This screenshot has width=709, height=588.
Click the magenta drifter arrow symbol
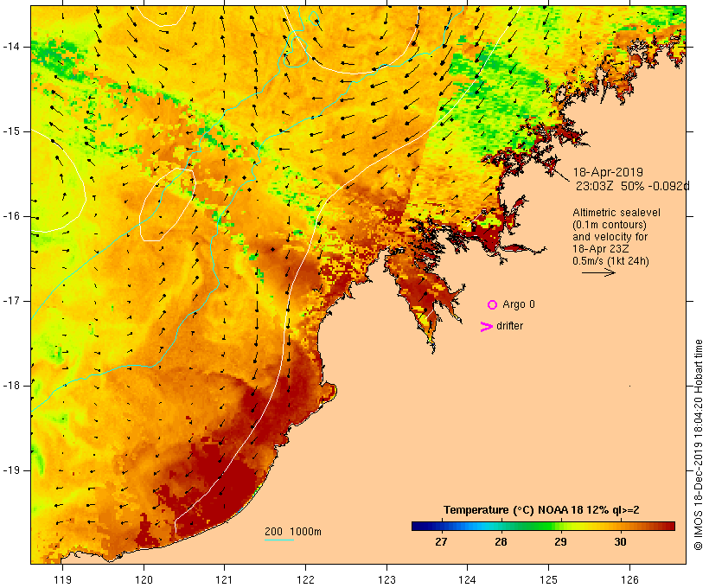487,327
